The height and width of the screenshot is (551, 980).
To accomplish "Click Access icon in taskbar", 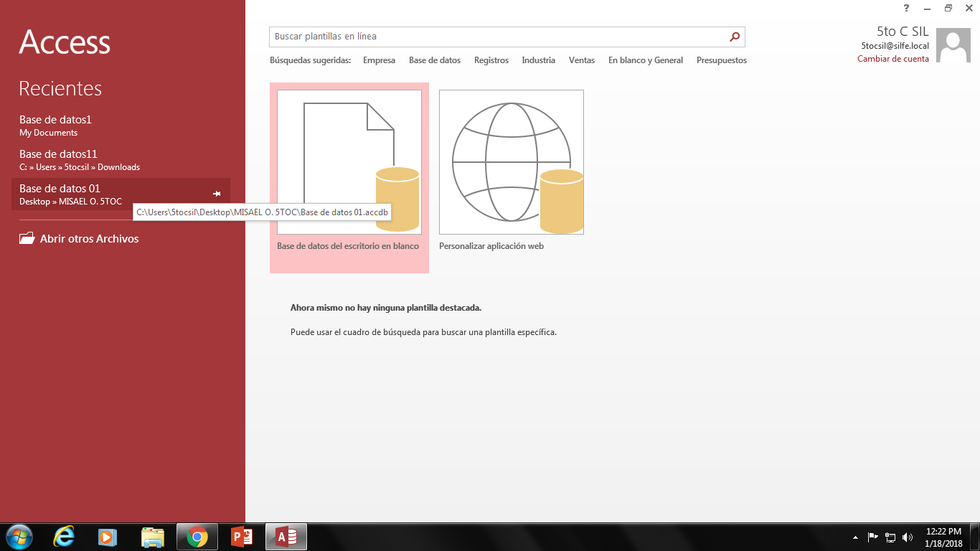I will (x=286, y=537).
